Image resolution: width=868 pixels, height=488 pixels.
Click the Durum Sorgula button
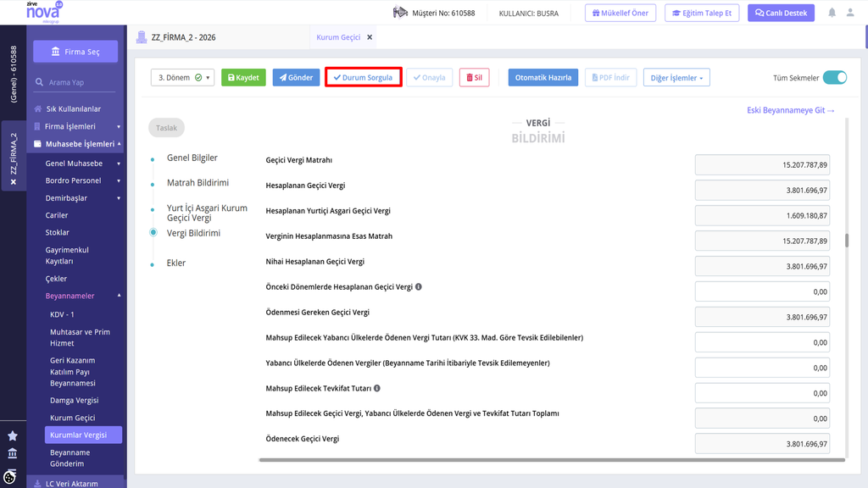click(x=363, y=77)
